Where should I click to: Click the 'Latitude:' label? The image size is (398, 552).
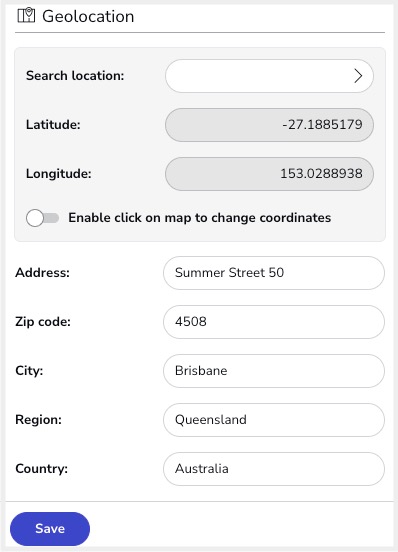point(53,125)
